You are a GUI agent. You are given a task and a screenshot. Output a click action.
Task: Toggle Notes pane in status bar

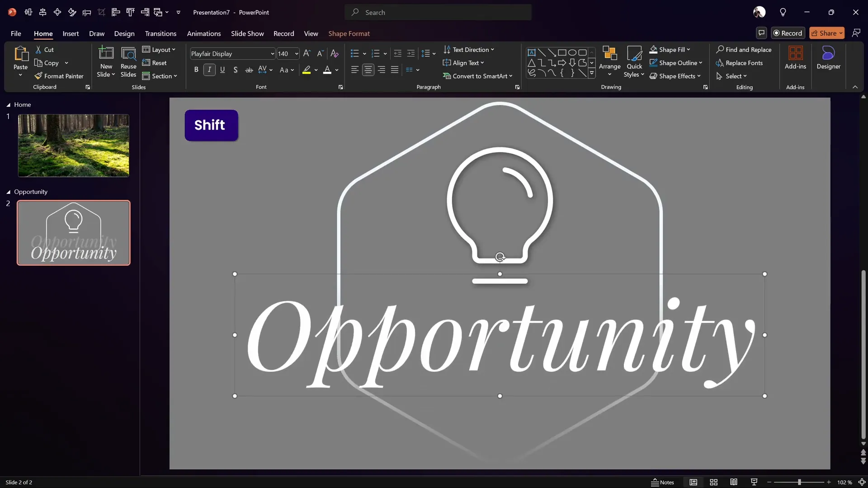click(x=662, y=482)
